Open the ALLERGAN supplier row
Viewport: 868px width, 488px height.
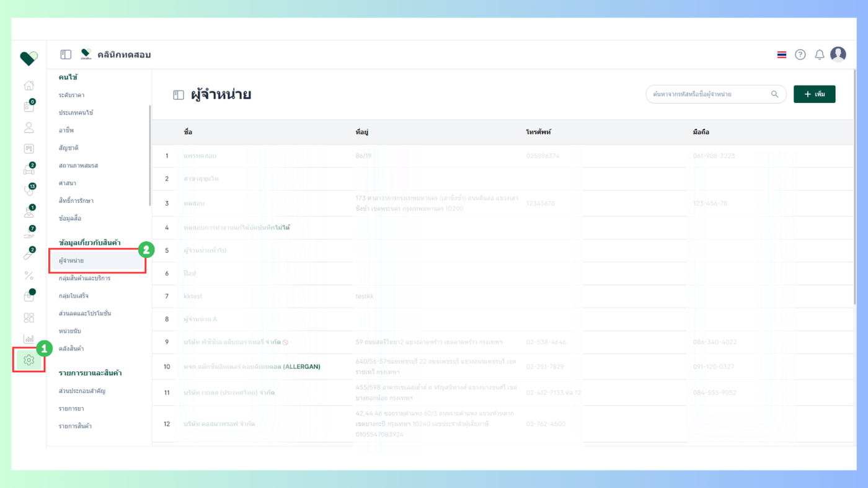coord(502,367)
